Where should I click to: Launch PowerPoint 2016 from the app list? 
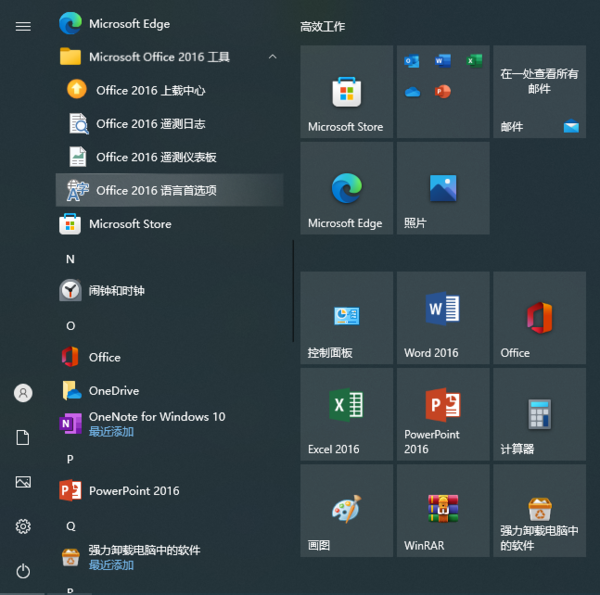click(170, 491)
